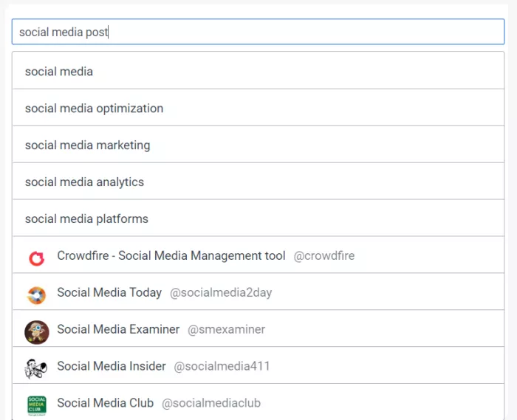Screen dimensions: 517x420
Task: Select the 'Social Media Insider' account name
Action: (x=112, y=366)
